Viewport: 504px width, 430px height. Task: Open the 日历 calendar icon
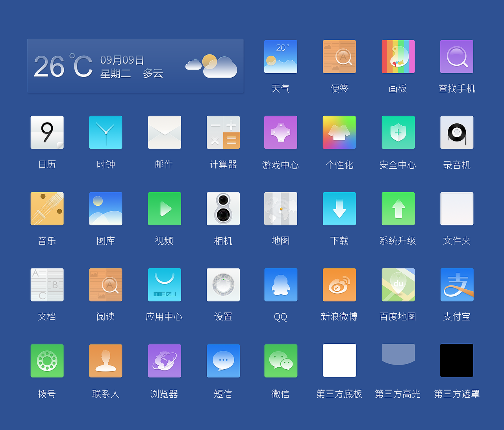pos(47,132)
